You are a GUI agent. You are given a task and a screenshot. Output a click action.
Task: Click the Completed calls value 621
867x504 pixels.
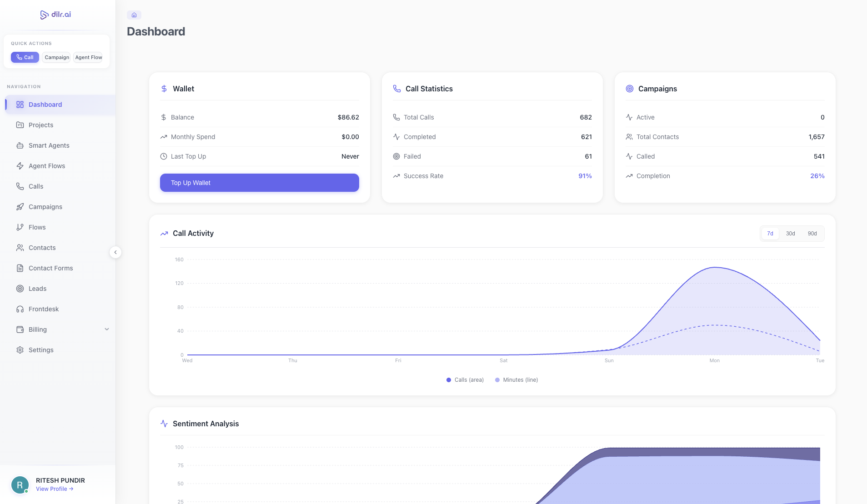click(586, 137)
